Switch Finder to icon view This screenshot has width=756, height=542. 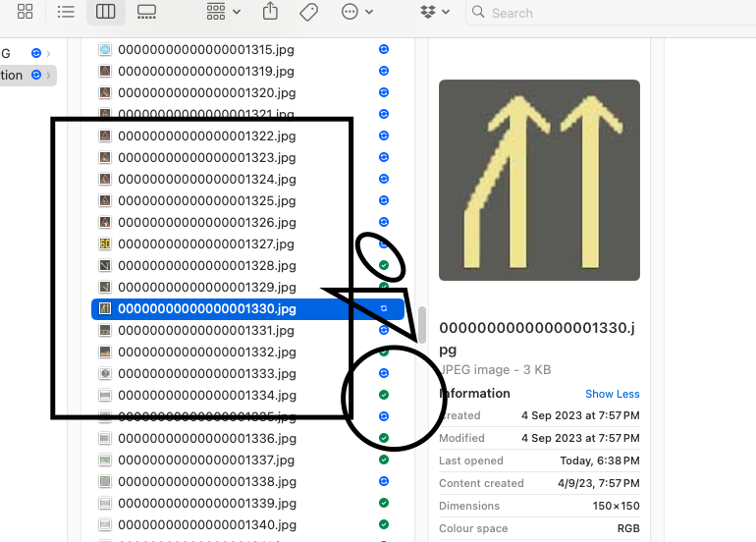click(26, 12)
